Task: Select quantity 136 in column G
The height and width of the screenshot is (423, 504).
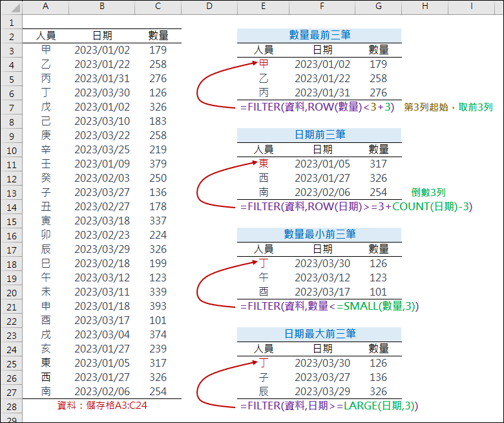Action: (x=378, y=377)
